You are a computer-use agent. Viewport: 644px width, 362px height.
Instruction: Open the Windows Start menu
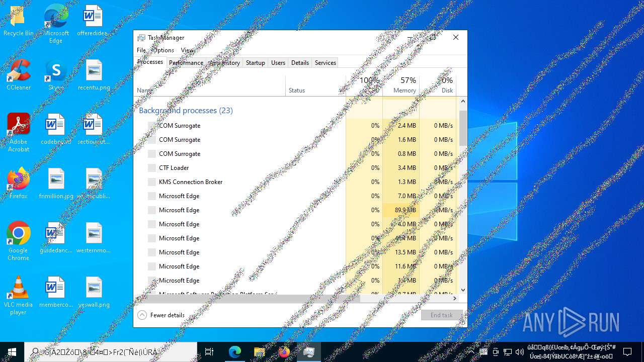(12, 352)
